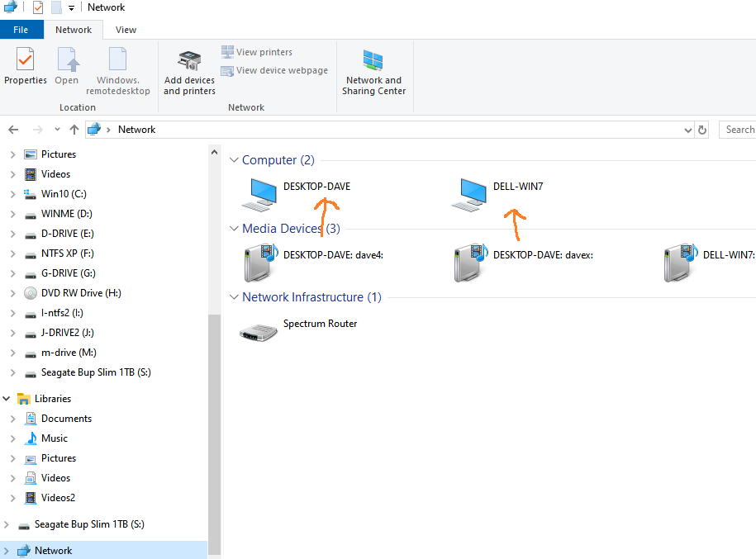Expand the DVD RW Drive (H:) node
The height and width of the screenshot is (559, 756).
(13, 293)
